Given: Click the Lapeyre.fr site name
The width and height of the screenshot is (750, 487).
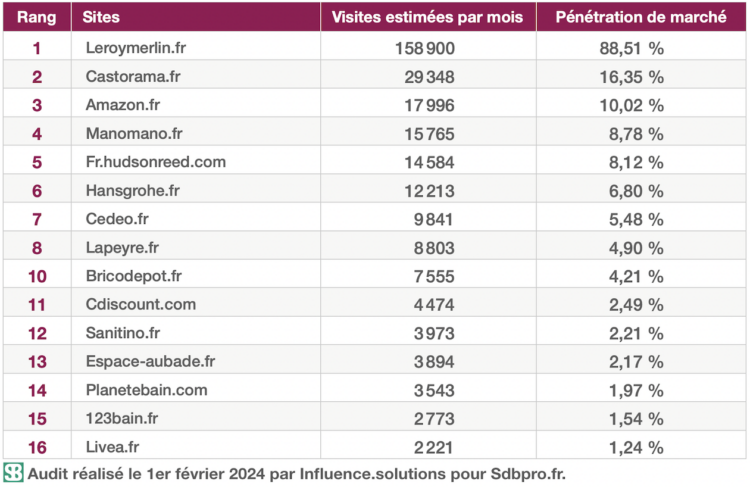Looking at the screenshot, I should [122, 247].
